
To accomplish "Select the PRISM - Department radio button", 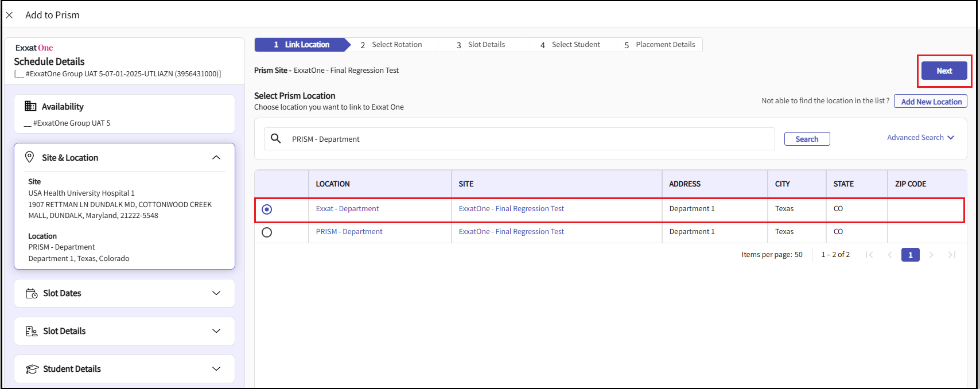I will click(267, 232).
